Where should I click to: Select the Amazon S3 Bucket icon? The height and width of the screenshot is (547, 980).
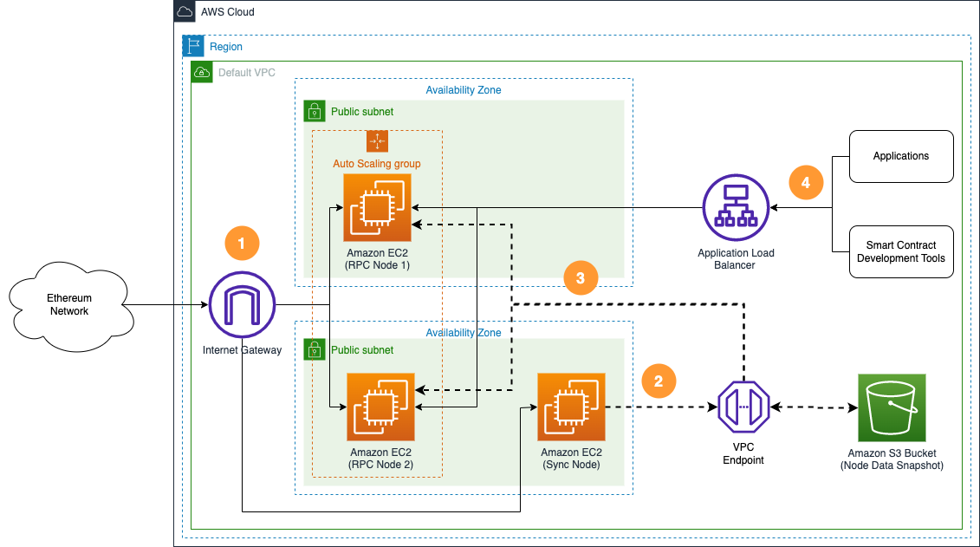point(892,407)
